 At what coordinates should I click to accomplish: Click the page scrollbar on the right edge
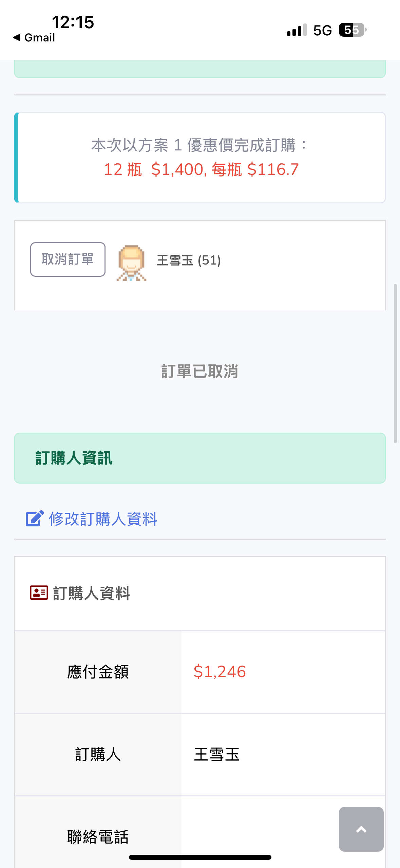point(395,363)
